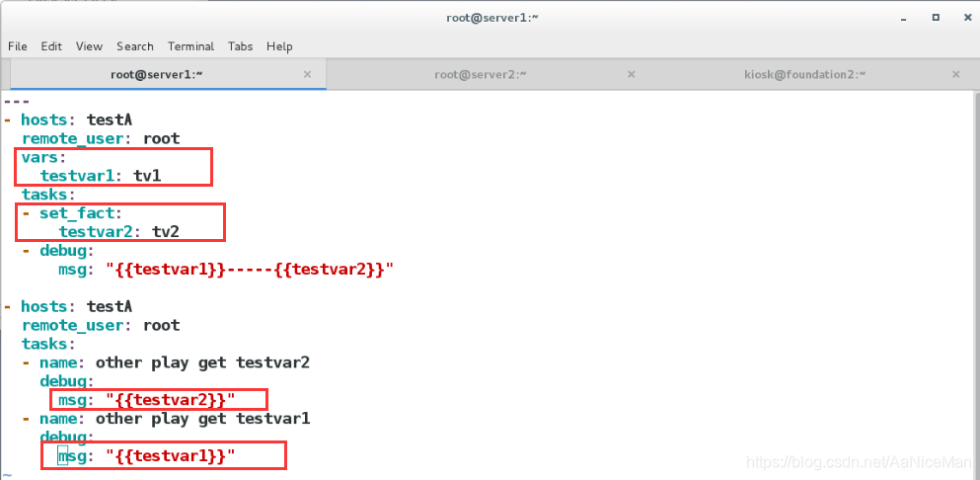Click the 'testvar1: tv1' line
This screenshot has width=980, height=480.
tap(101, 176)
